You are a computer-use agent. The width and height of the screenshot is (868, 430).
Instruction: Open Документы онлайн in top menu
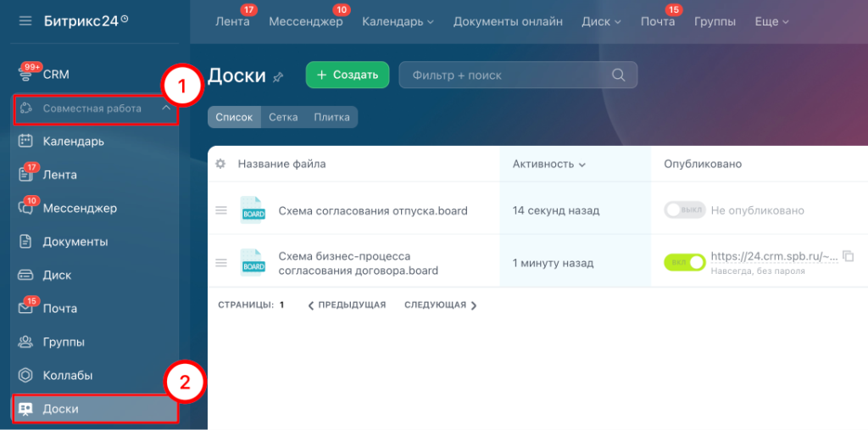pos(508,21)
